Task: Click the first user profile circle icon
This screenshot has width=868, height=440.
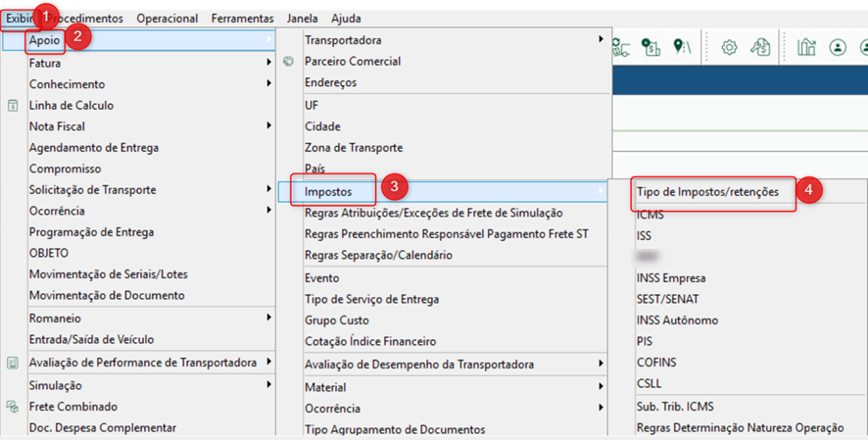Action: click(838, 47)
